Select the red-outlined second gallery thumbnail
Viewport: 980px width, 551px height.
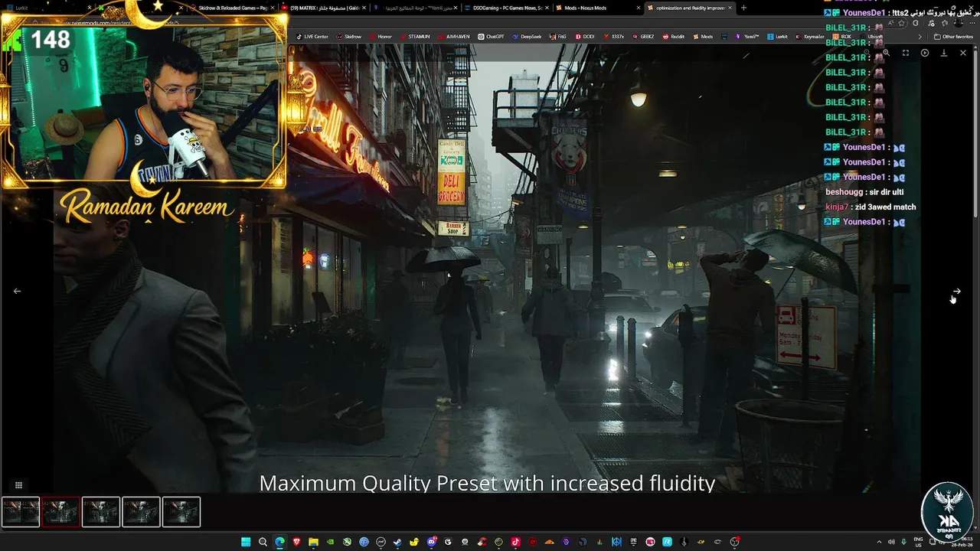pos(60,512)
